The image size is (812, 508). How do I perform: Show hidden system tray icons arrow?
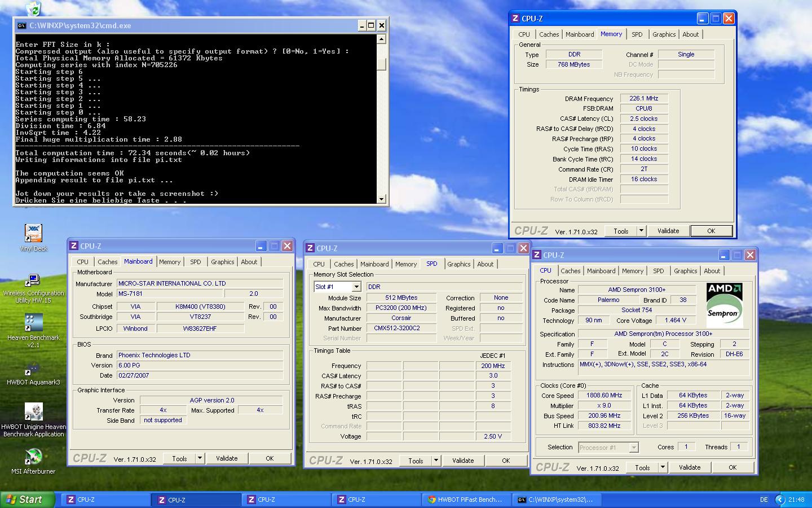[x=780, y=500]
